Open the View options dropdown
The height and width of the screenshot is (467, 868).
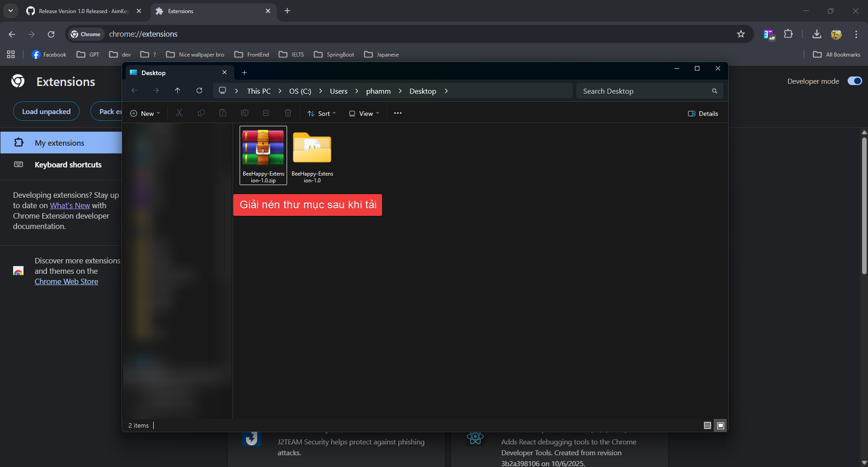tap(364, 113)
